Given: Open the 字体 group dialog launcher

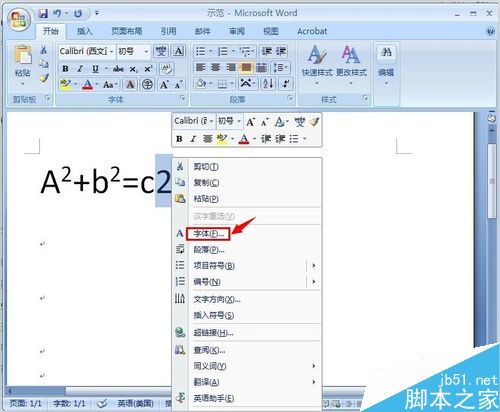Looking at the screenshot, I should [182, 98].
